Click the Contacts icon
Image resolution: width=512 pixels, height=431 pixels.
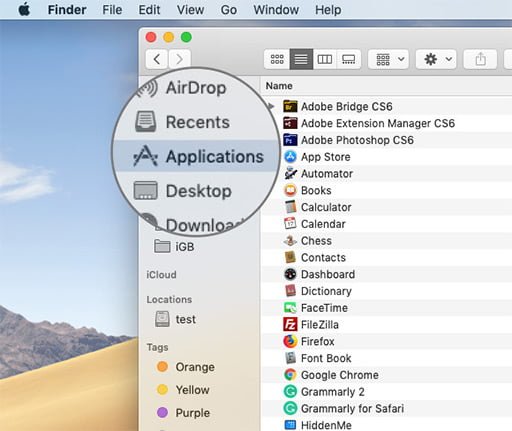coord(290,257)
